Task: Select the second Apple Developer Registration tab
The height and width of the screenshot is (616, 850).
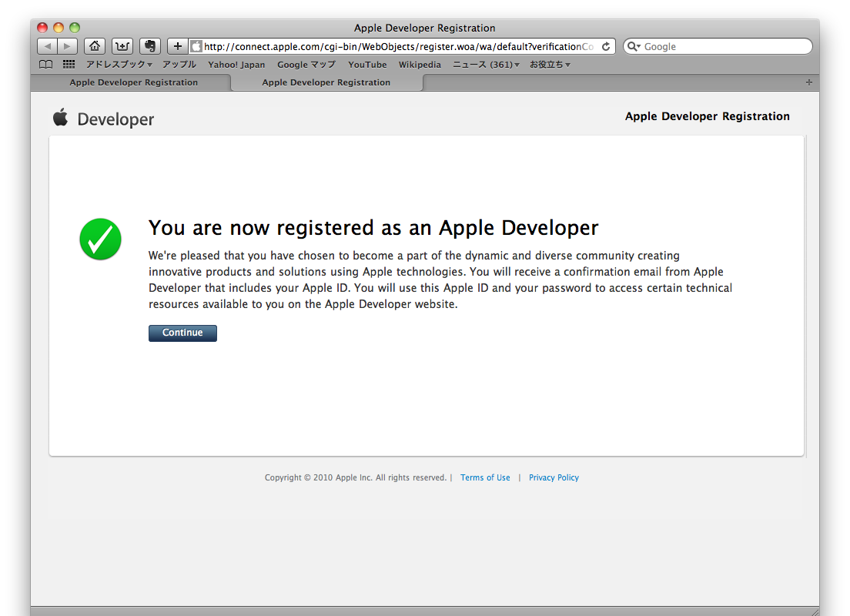Action: pos(326,82)
